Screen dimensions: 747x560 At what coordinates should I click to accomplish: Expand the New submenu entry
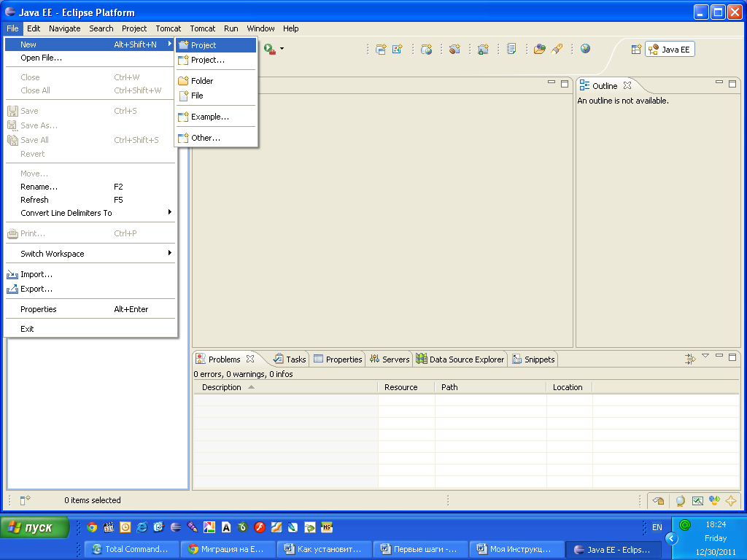click(x=90, y=44)
